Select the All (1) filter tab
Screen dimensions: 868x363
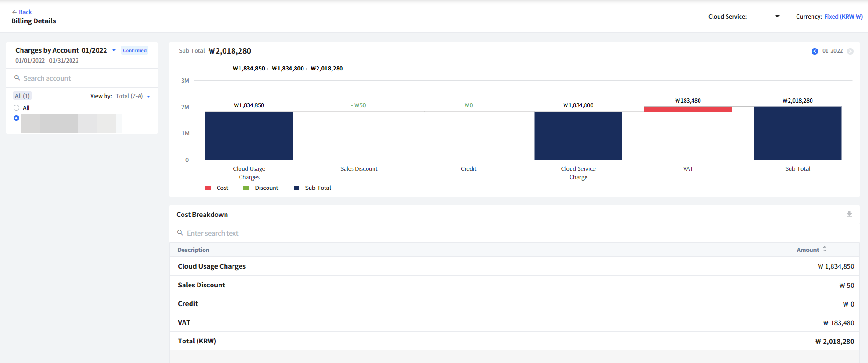(22, 96)
